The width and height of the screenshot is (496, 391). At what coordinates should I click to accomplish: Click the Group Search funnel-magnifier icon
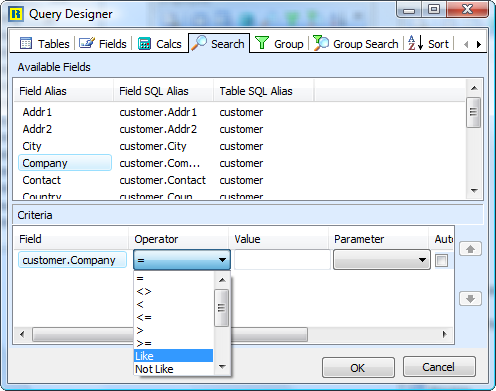pos(321,43)
